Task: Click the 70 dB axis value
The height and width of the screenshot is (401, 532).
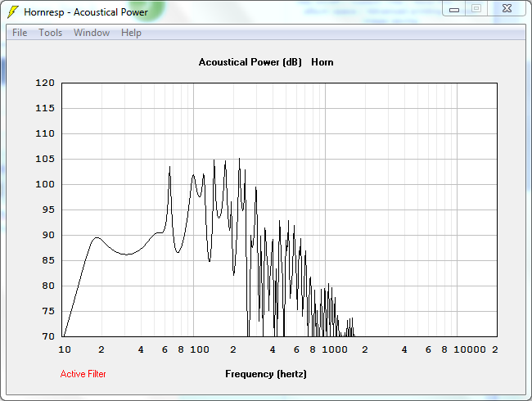Action: [48, 336]
